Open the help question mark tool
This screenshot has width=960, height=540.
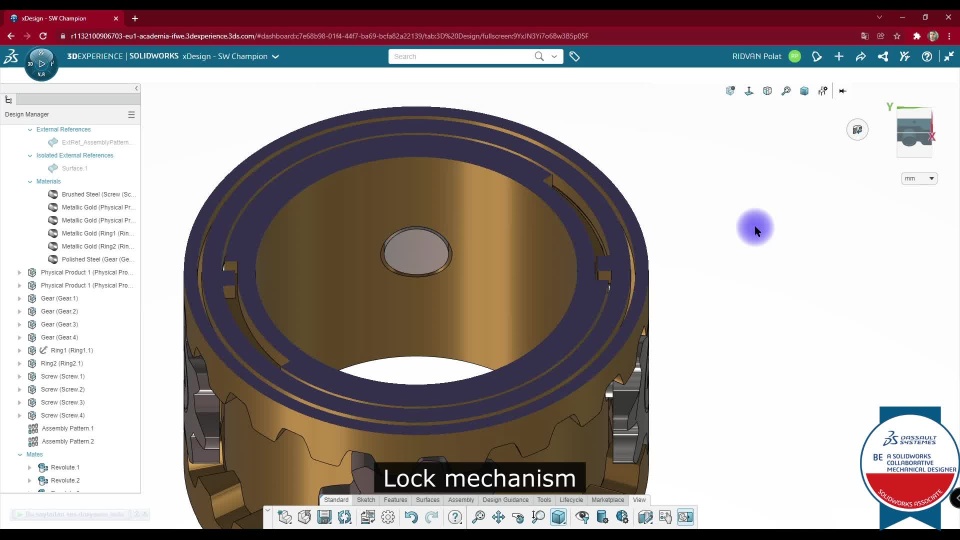tap(455, 517)
